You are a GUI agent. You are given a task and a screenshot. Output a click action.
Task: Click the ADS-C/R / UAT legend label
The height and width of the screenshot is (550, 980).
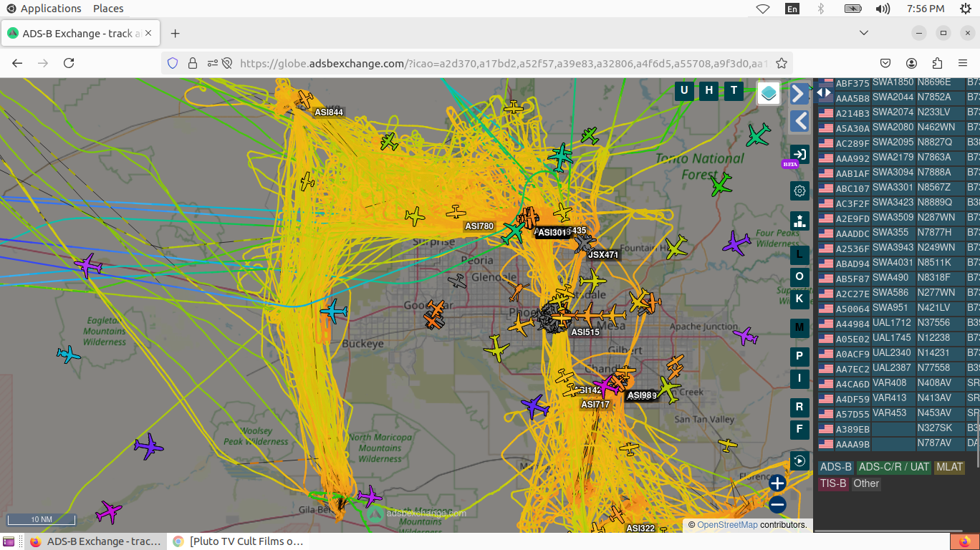pos(894,467)
